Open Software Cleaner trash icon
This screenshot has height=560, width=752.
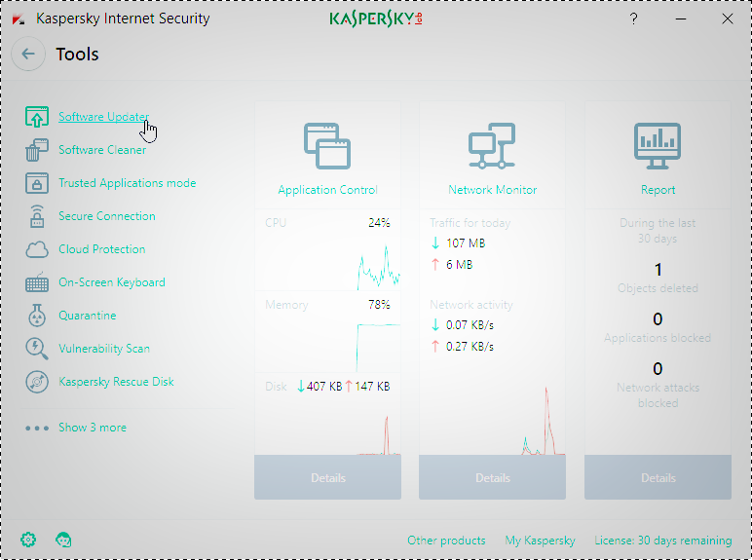pos(36,150)
